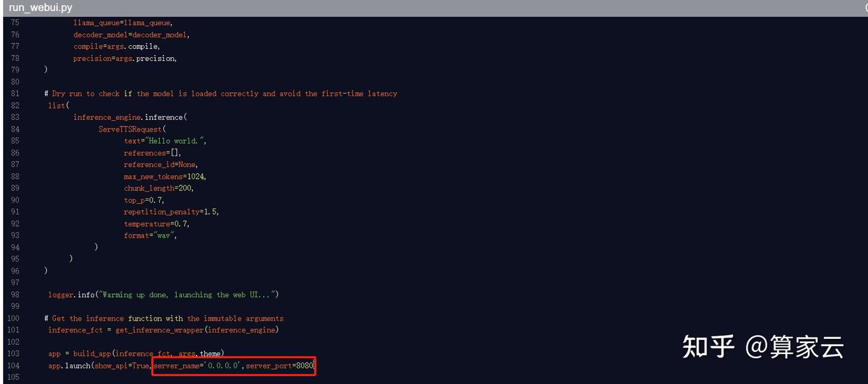Click the repetition_penalty=1.5 line
The height and width of the screenshot is (384, 868).
172,212
